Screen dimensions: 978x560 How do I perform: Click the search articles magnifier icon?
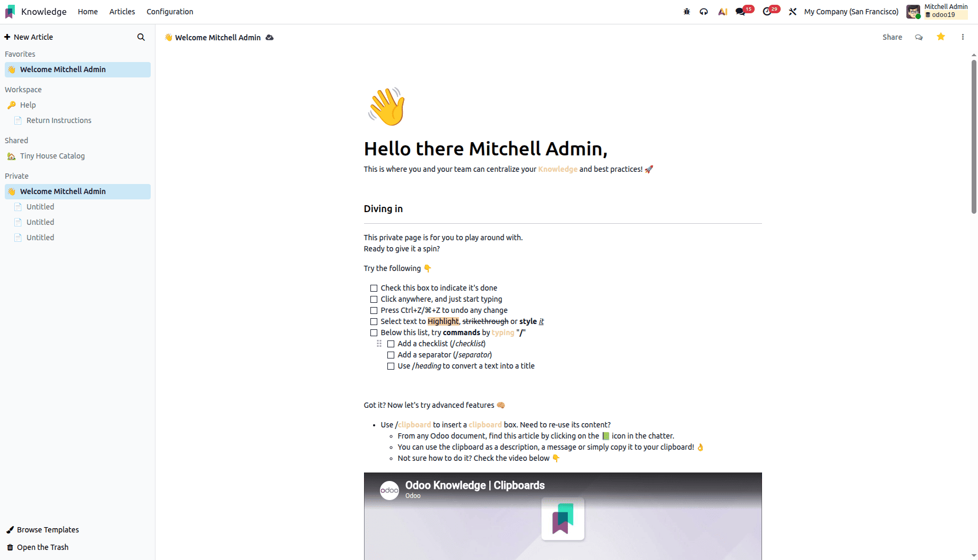coord(141,37)
